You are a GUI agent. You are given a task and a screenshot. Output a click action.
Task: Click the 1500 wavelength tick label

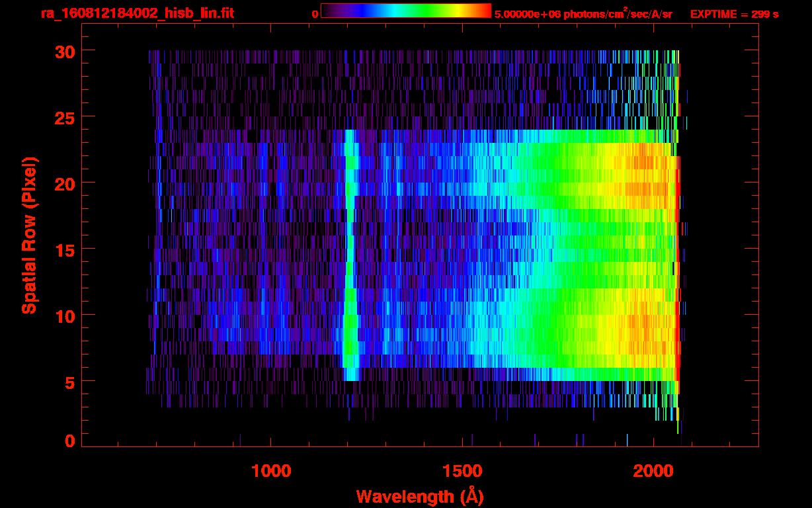(462, 470)
